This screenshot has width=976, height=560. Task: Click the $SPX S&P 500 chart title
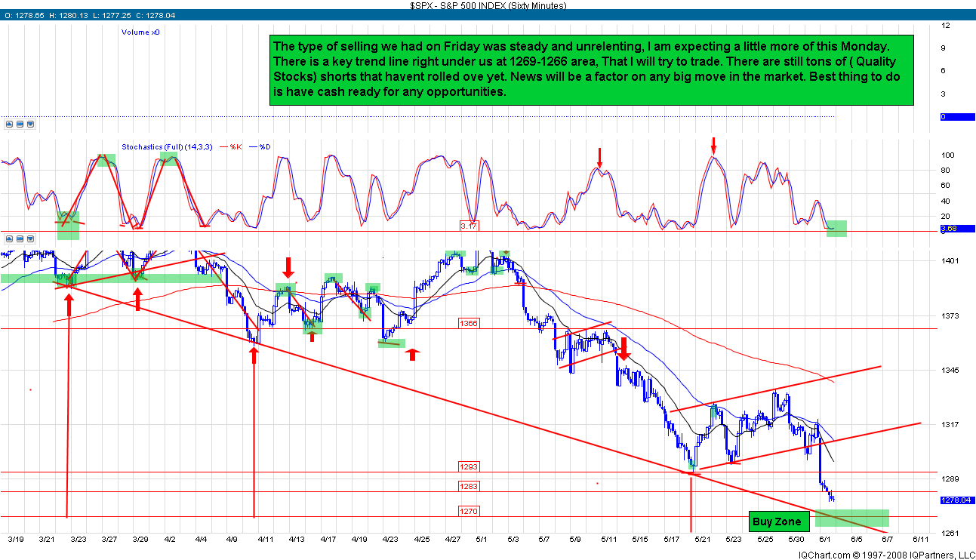pos(488,5)
